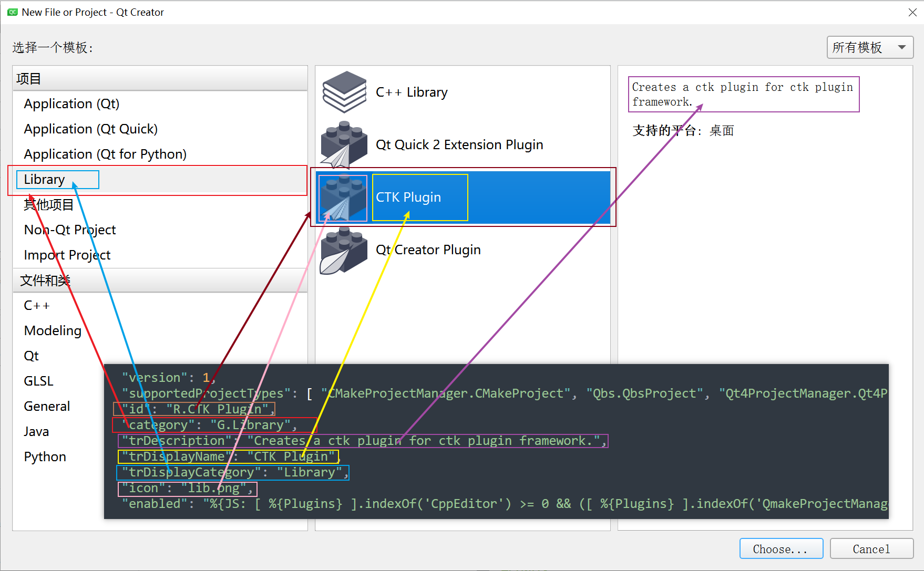This screenshot has height=571, width=924.
Task: Click the Qt Creator Plugin icon
Action: [343, 251]
